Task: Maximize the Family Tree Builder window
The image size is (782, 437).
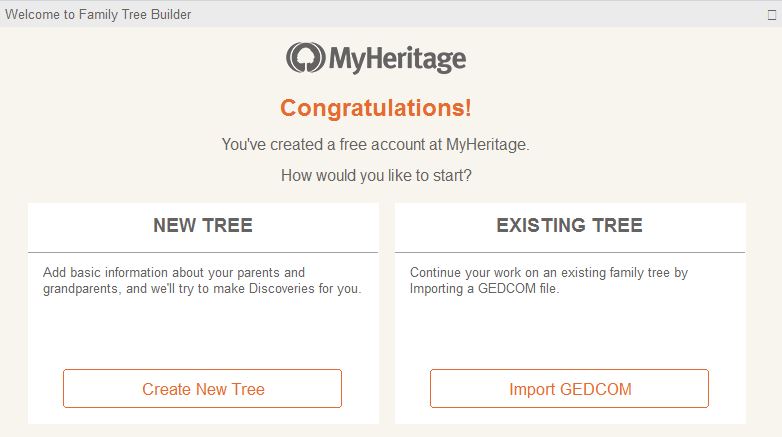Action: (771, 14)
